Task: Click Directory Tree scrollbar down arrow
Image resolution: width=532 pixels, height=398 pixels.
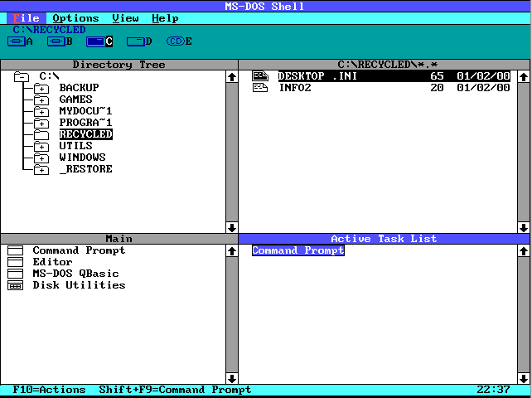Action: 232,227
